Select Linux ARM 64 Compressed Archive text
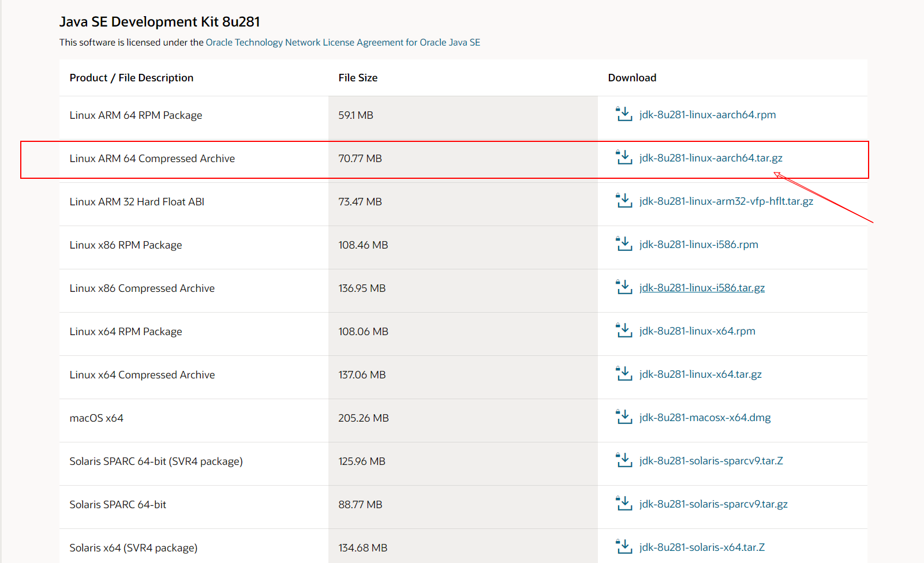This screenshot has width=924, height=563. click(x=152, y=159)
